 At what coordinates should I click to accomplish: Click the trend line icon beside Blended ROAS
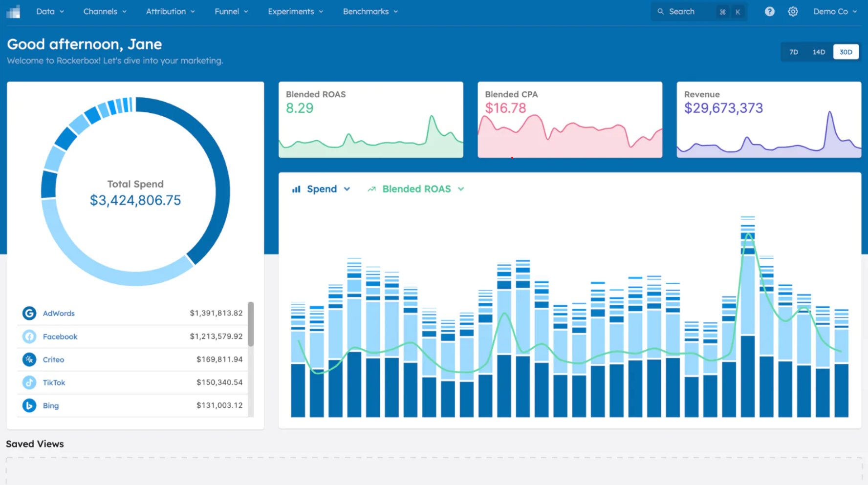pyautogui.click(x=371, y=189)
